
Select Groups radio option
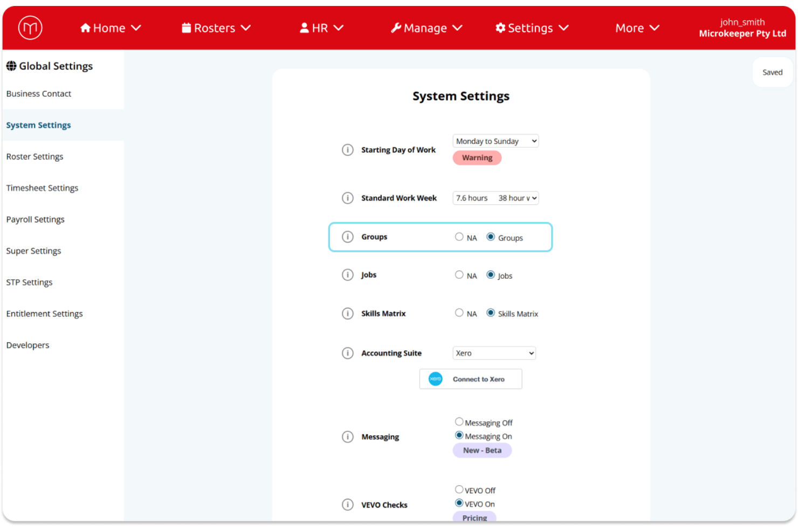[x=491, y=237]
